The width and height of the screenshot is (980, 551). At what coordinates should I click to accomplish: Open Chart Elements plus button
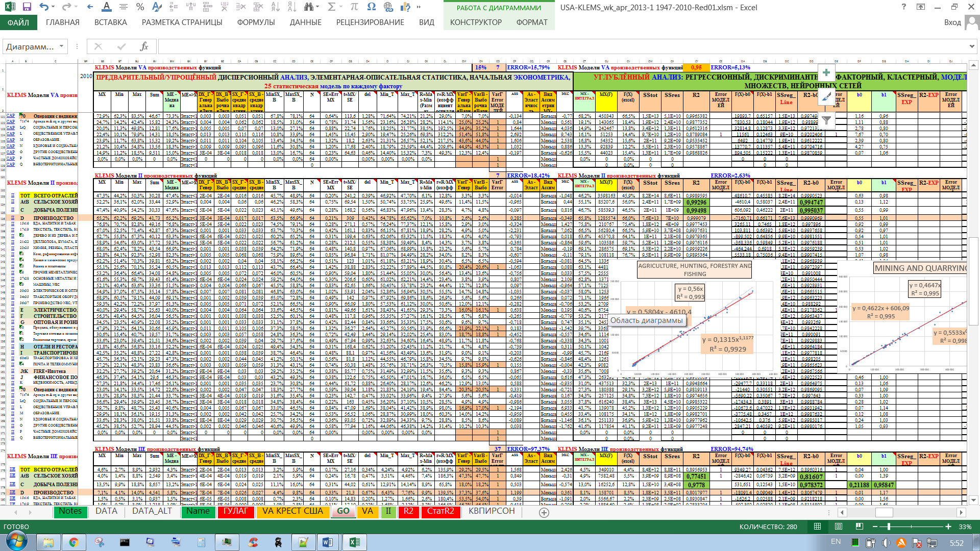point(826,72)
